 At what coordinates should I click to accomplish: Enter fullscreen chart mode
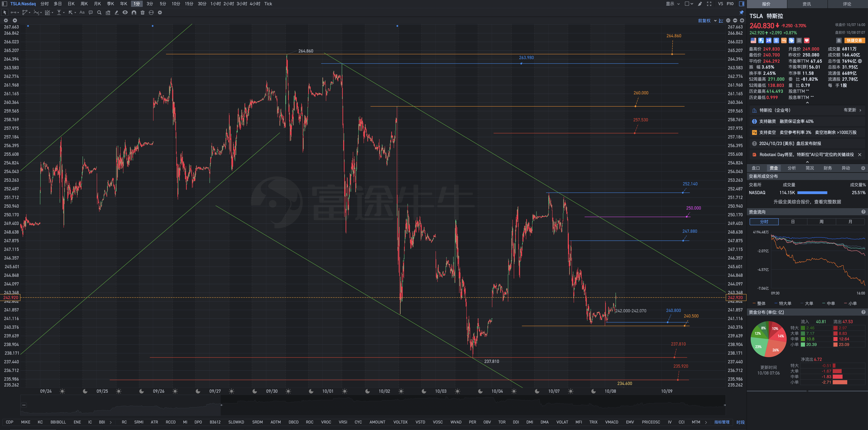click(709, 4)
